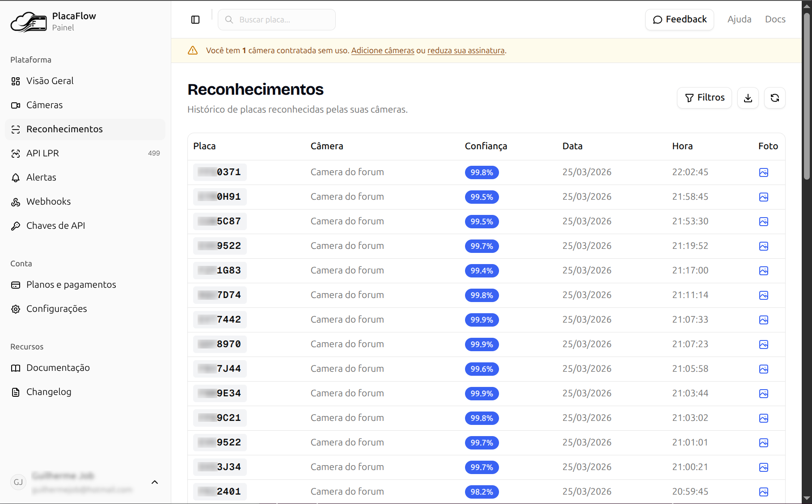
Task: Click the Feedback button
Action: (679, 20)
